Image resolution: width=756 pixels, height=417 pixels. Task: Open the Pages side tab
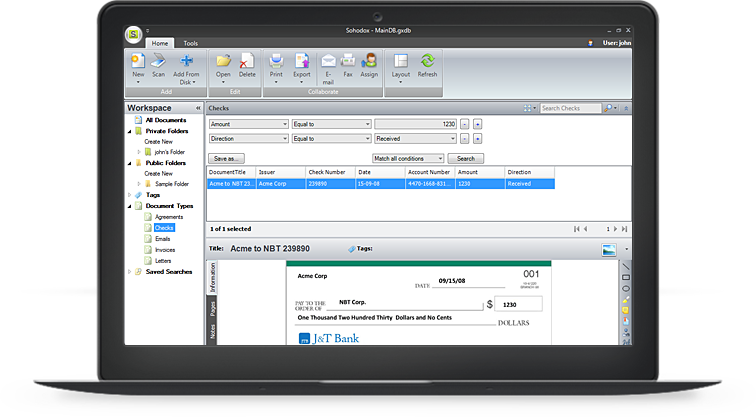[212, 308]
